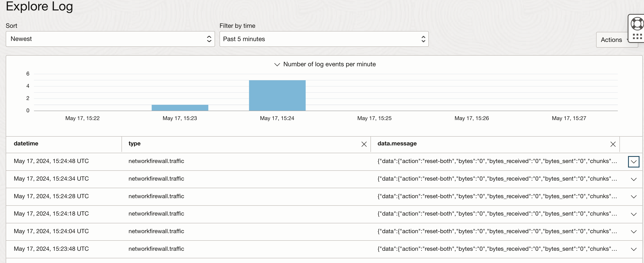Open the Past 5 minutes time filter
This screenshot has height=263, width=644.
click(324, 39)
